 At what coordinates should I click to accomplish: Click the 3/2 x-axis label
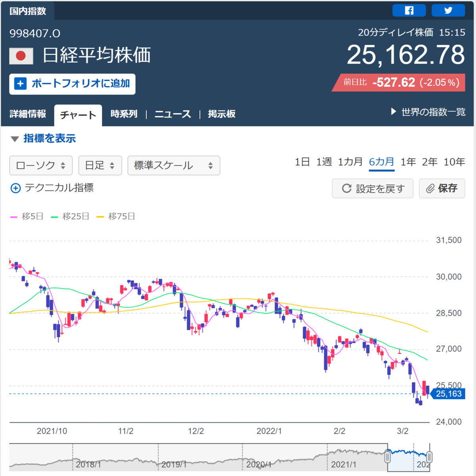click(403, 431)
